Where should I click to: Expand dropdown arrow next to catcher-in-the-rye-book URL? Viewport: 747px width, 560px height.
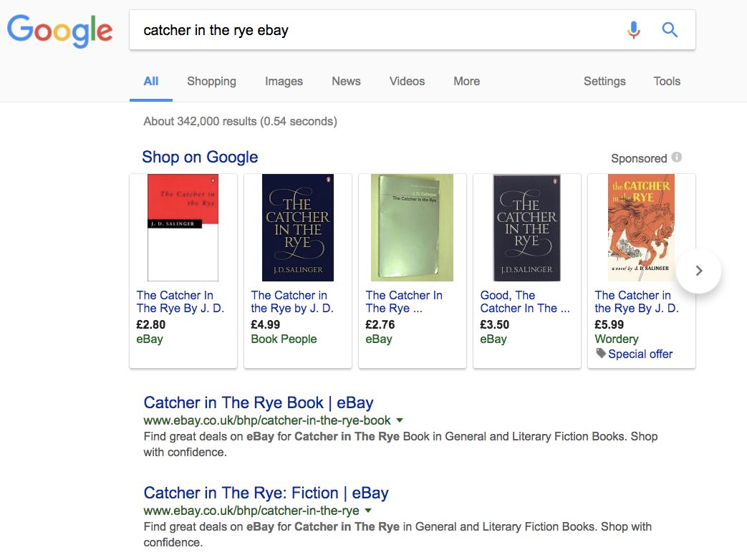pos(400,420)
